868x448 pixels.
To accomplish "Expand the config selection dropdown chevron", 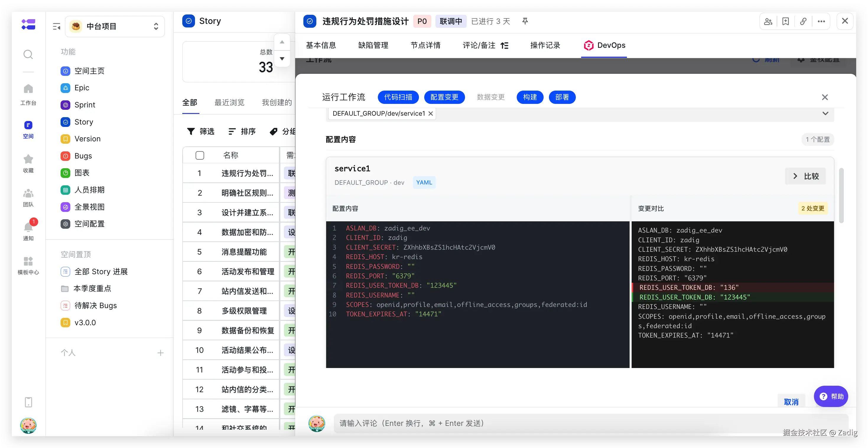I will pos(825,113).
